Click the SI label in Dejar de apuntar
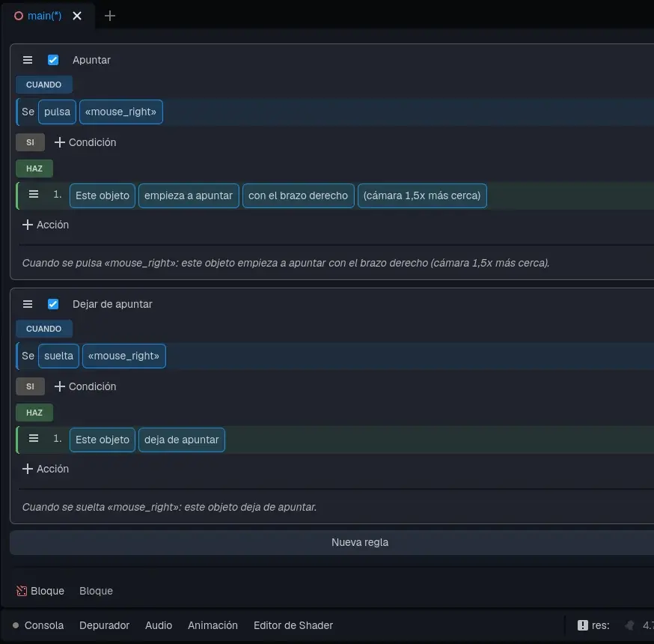The width and height of the screenshot is (654, 644). click(x=30, y=386)
